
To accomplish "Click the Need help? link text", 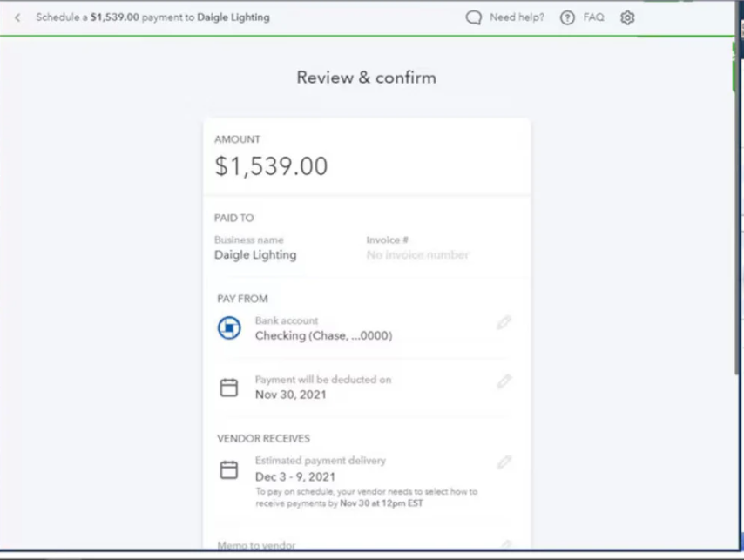I will 517,17.
